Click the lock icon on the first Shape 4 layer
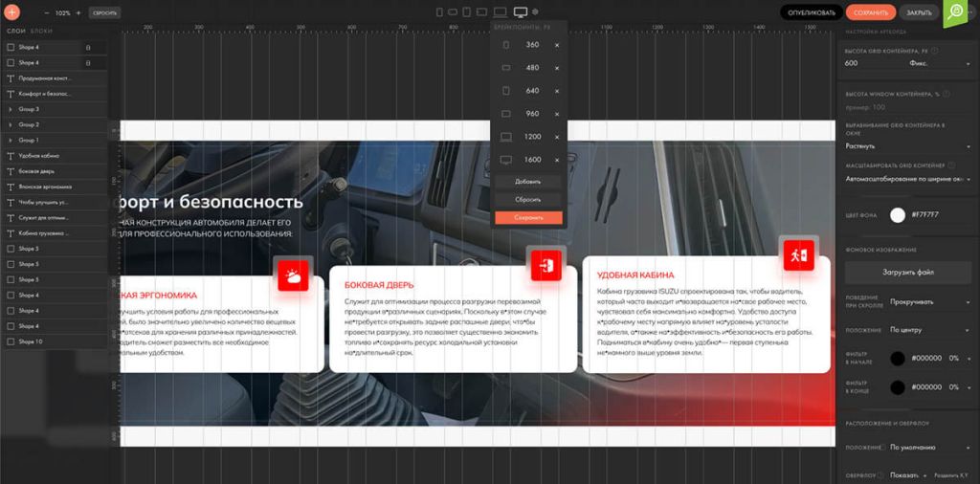Image resolution: width=980 pixels, height=484 pixels. [88, 47]
